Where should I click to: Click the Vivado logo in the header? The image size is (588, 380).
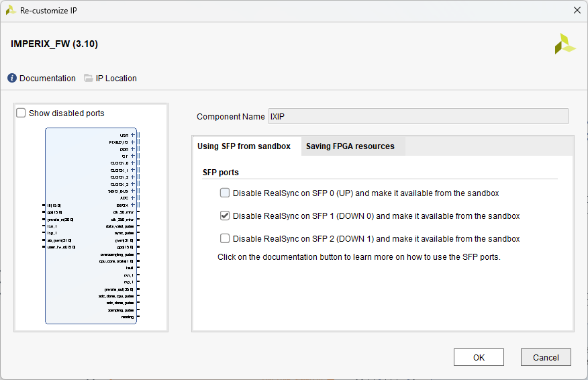click(x=565, y=44)
